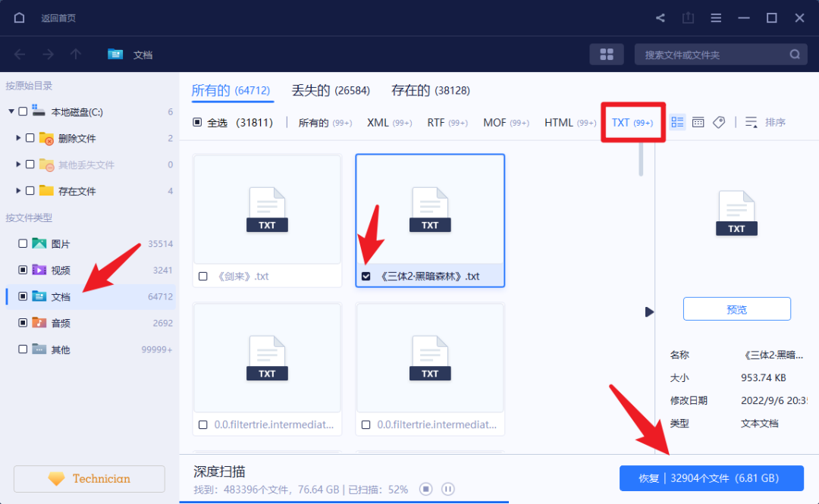Click TXT file icon in preview panel
The height and width of the screenshot is (504, 819).
coord(736,213)
